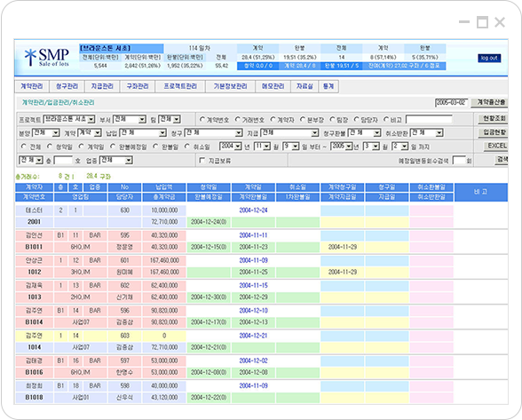Open the 업종 dropdown
The height and width of the screenshot is (420, 522).
coord(115,161)
